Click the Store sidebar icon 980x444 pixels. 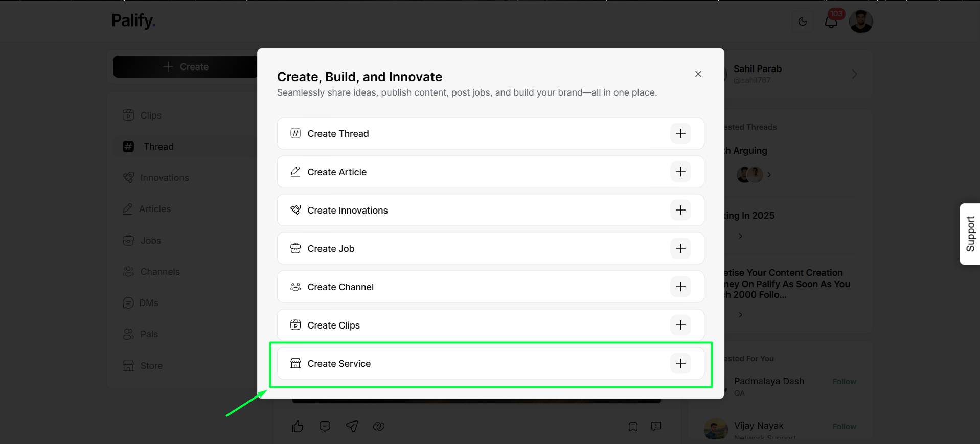coord(128,365)
